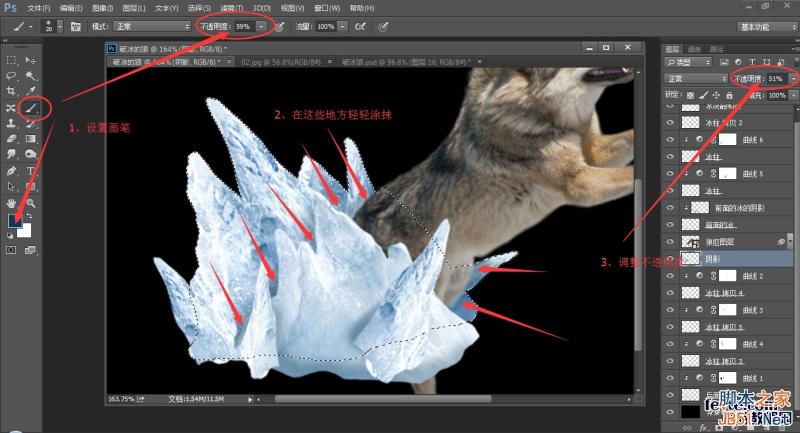Lock all layer attributes icon

click(729, 95)
